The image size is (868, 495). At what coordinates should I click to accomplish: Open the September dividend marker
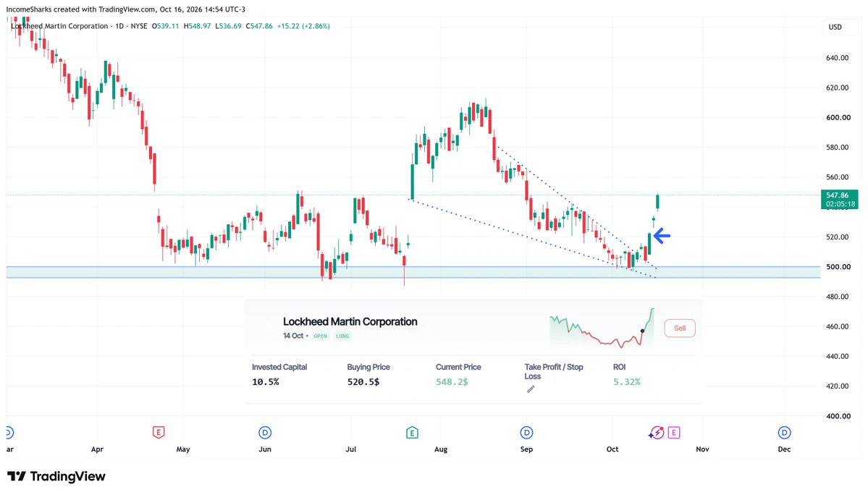(x=526, y=433)
